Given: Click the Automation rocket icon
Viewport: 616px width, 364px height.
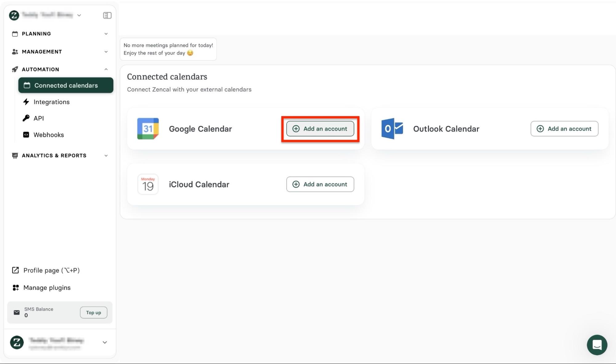Looking at the screenshot, I should coord(15,69).
